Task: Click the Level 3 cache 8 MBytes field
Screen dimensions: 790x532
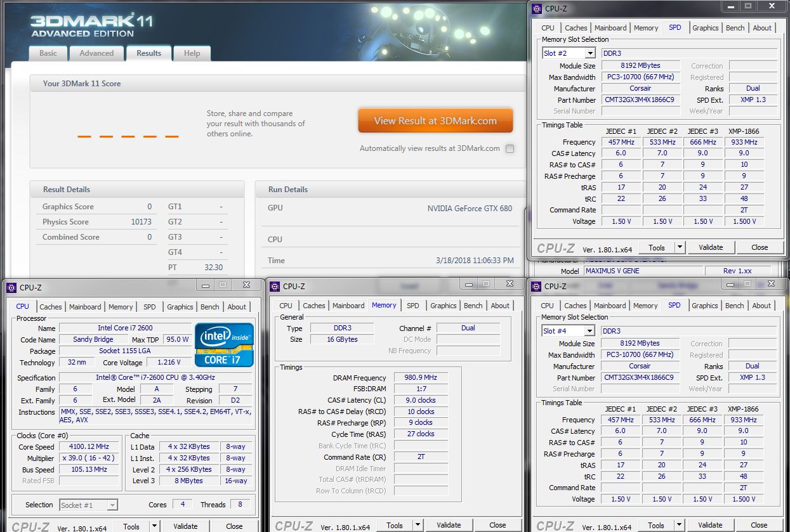Action: [188, 481]
